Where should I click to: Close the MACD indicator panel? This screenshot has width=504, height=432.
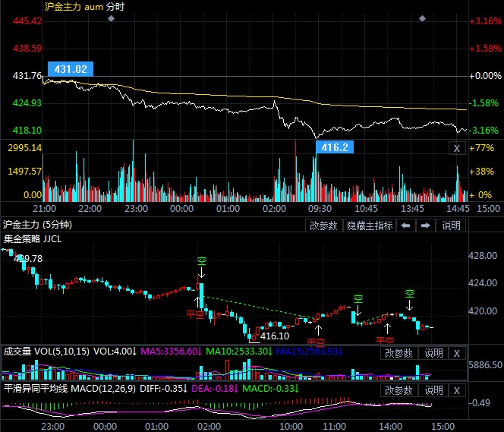click(456, 390)
